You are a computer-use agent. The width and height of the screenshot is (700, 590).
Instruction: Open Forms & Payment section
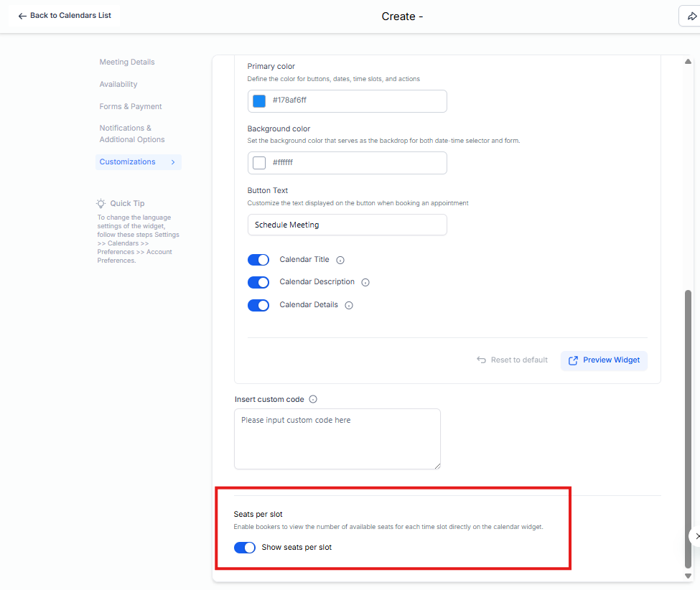pyautogui.click(x=131, y=107)
